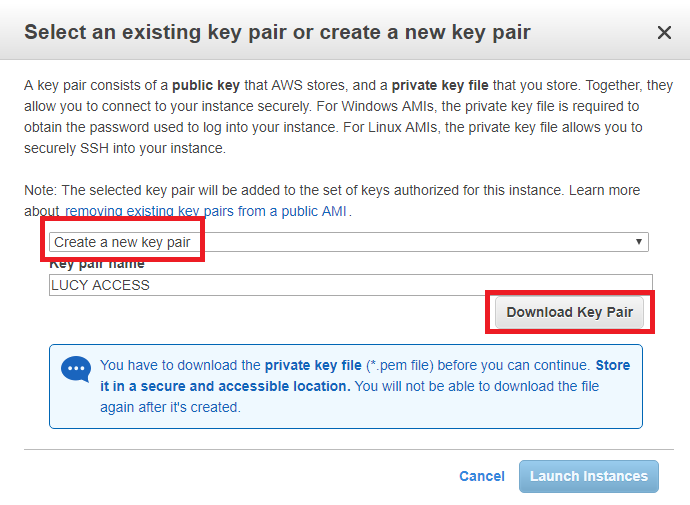Click '(*.pem file)' text in the notice
690x505 pixels.
400,365
